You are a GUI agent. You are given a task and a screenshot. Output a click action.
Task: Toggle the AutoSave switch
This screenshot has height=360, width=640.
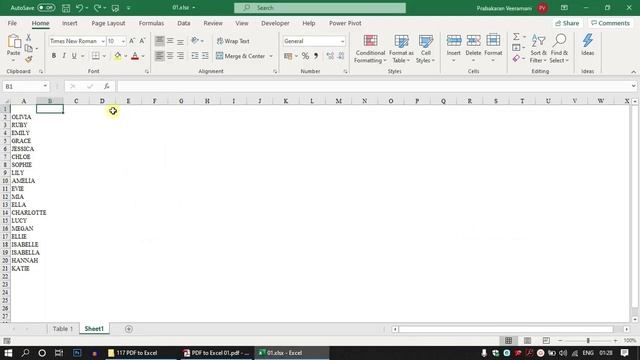[46, 8]
